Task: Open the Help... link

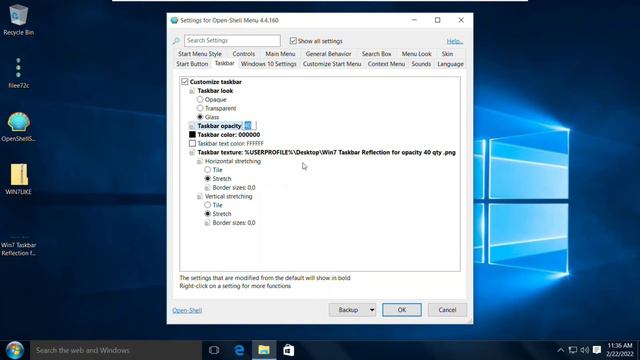Action: [455, 41]
